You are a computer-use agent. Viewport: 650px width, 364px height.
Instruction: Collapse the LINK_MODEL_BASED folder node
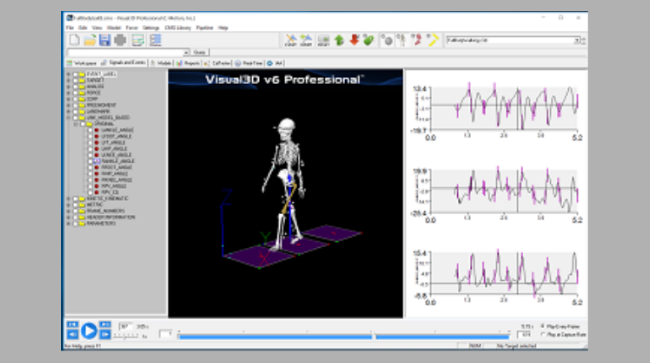coord(68,118)
